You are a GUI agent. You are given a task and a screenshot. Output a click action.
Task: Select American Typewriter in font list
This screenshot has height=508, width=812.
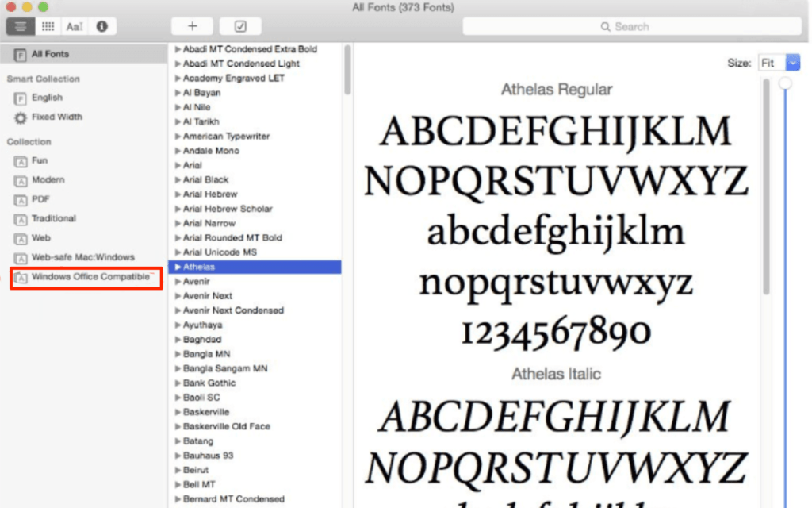[226, 137]
